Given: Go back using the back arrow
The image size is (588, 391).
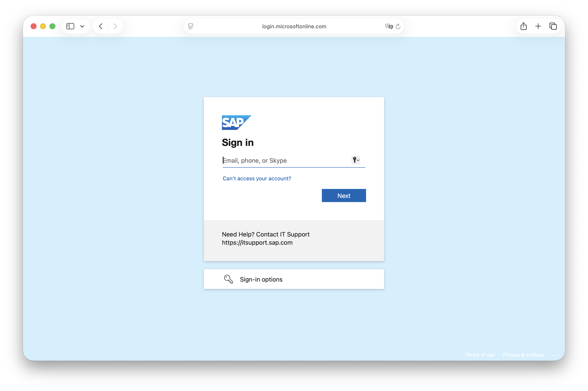Looking at the screenshot, I should point(101,26).
